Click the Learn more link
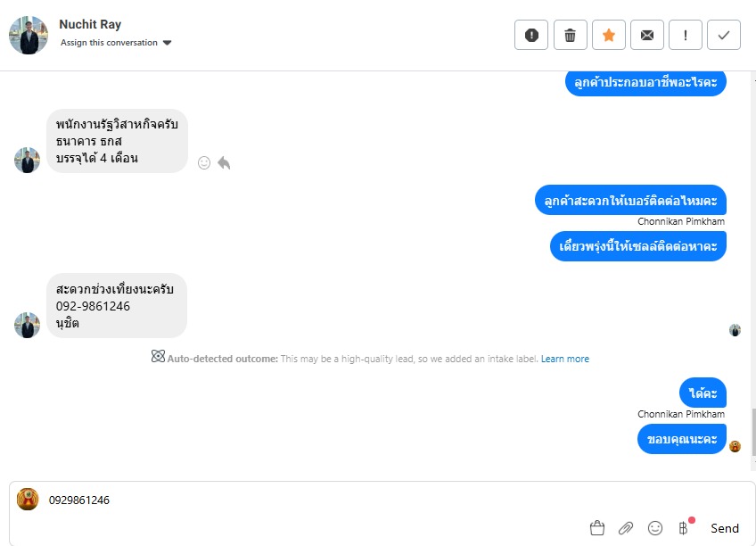The image size is (756, 546). tap(565, 359)
